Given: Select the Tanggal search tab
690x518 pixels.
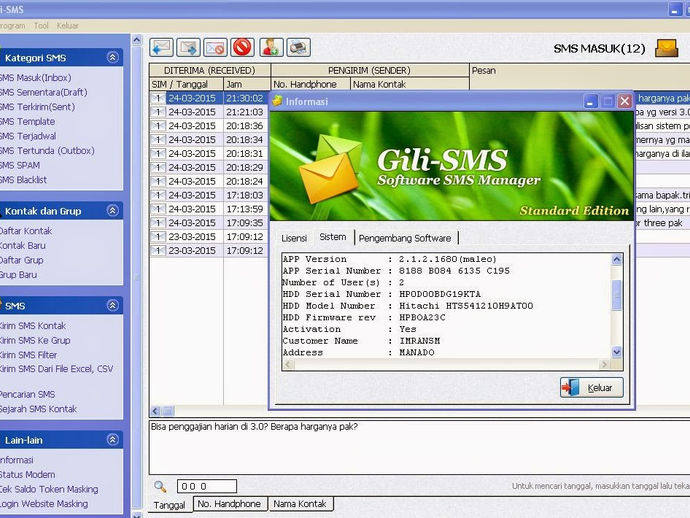Looking at the screenshot, I should (x=169, y=505).
